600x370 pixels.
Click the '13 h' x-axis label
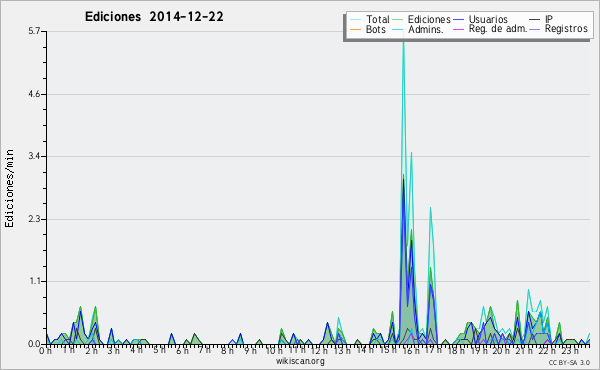pyautogui.click(x=342, y=351)
